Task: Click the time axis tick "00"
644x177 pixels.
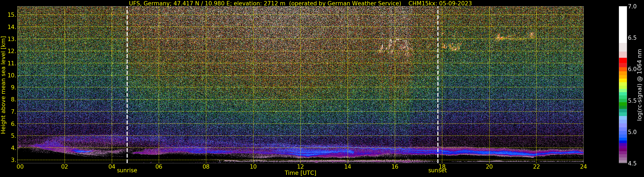Action: [20, 166]
